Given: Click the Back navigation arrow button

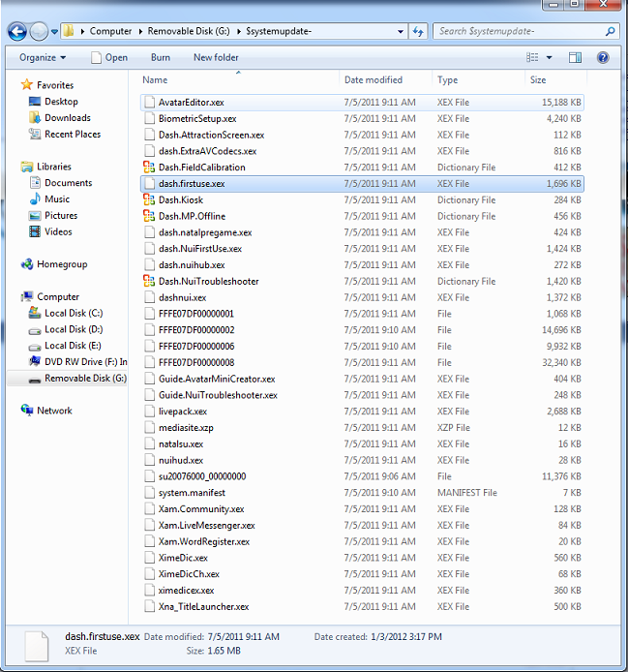Looking at the screenshot, I should [16, 32].
